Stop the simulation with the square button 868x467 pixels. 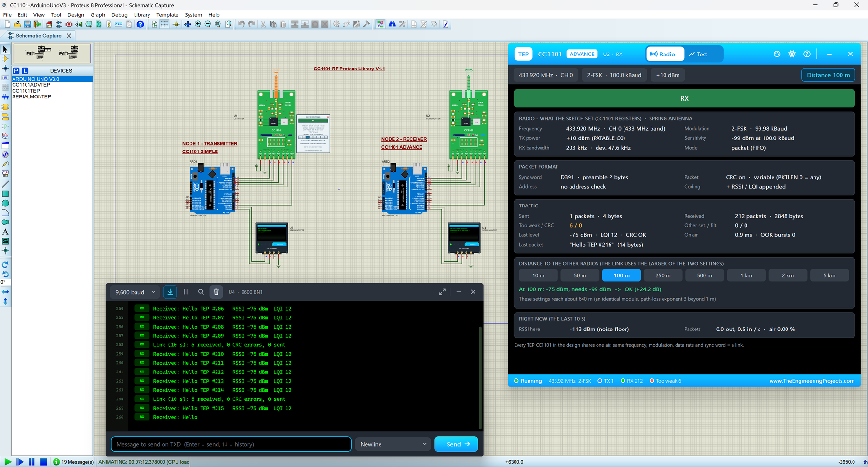click(43, 462)
